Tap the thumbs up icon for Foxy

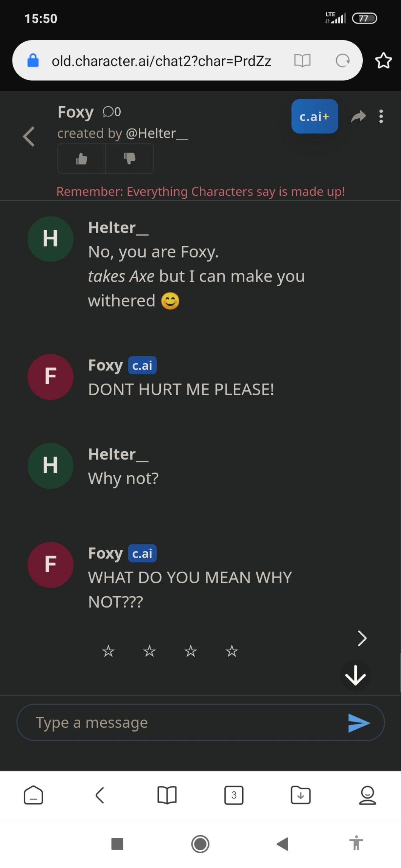[81, 159]
